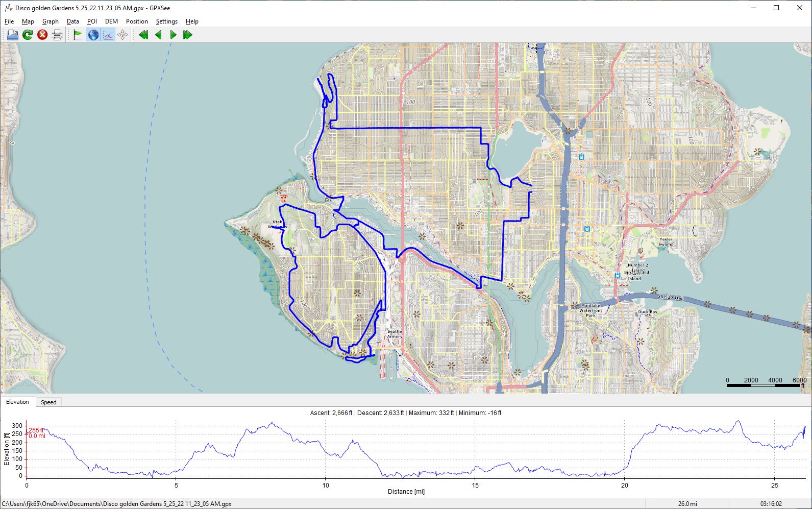Open the File menu
The image size is (812, 509).
[x=9, y=21]
